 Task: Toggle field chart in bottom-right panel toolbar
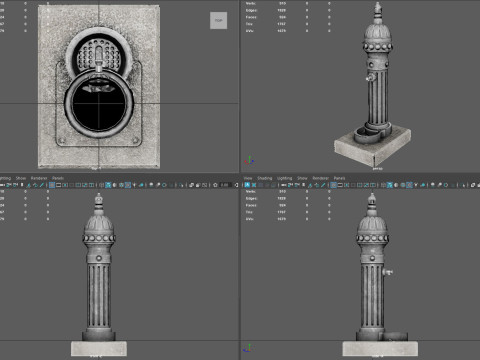360,185
